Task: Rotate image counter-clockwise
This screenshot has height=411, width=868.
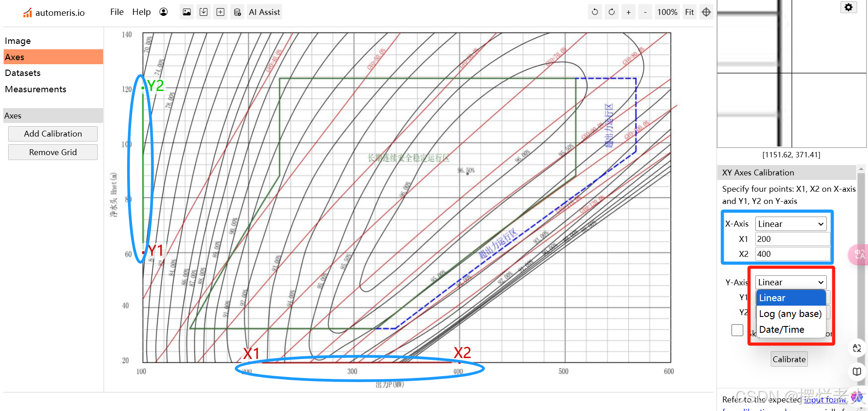Action: tap(595, 12)
